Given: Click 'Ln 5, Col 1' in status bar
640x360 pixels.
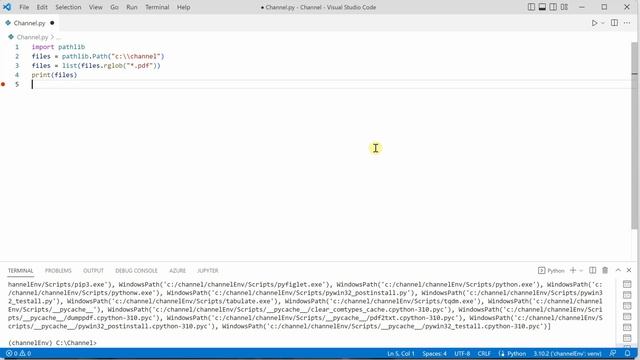Looking at the screenshot, I should point(401,353).
